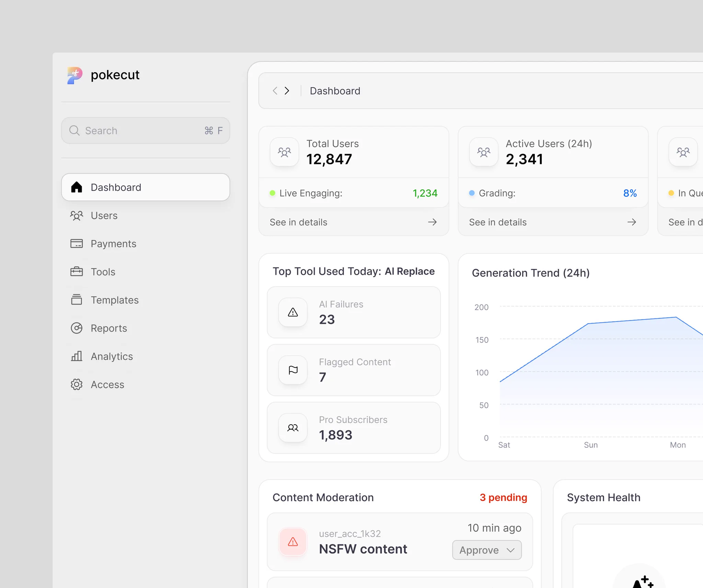This screenshot has height=588, width=703.
Task: Open the Templates menu item
Action: click(146, 300)
